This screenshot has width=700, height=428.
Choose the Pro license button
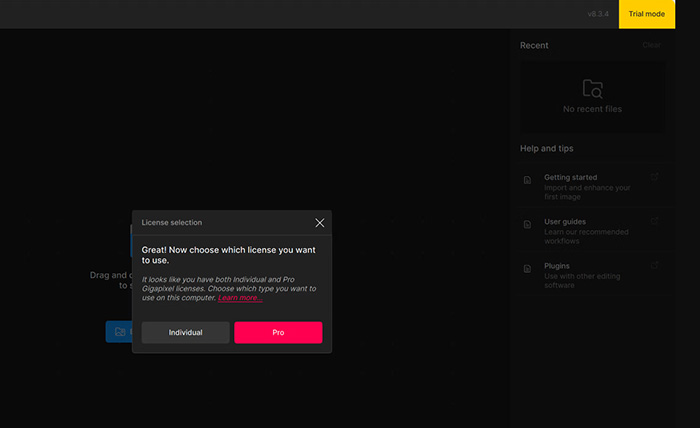tap(278, 332)
